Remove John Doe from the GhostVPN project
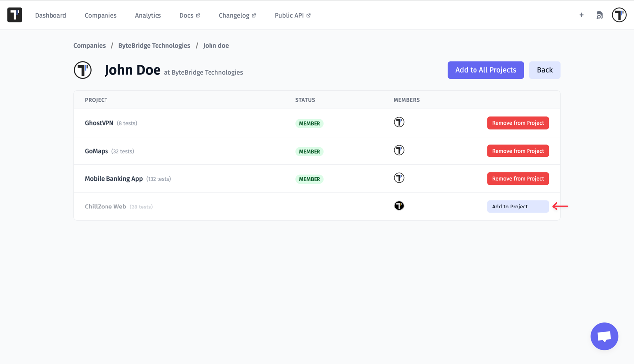The width and height of the screenshot is (634, 364). [518, 123]
